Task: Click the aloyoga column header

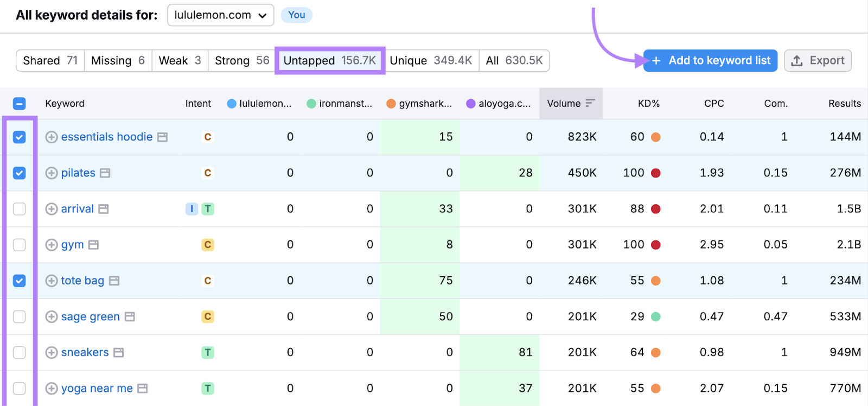Action: coord(499,103)
